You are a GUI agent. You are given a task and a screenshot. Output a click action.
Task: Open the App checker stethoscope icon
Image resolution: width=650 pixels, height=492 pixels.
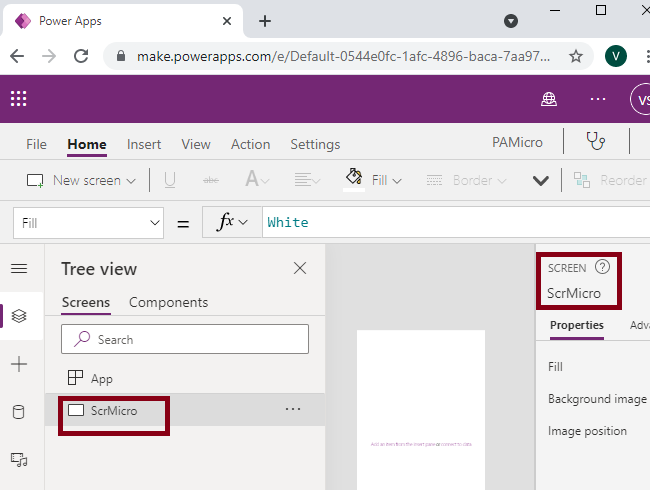pos(596,141)
